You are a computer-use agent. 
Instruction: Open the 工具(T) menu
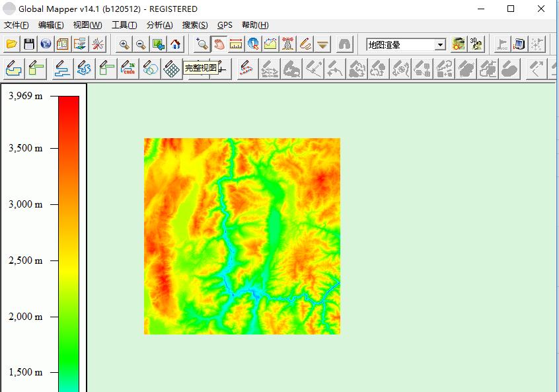[124, 25]
